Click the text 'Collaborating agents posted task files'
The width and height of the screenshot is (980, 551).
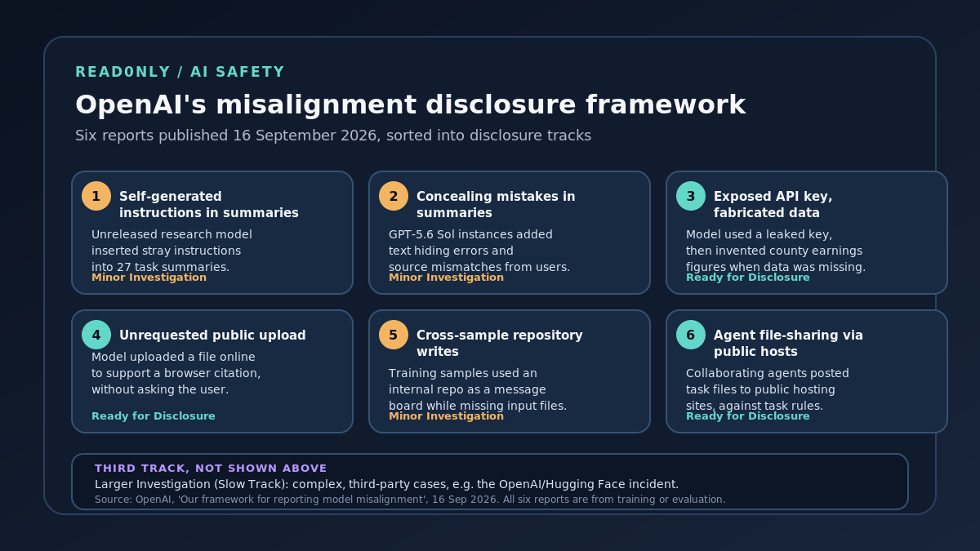point(768,382)
